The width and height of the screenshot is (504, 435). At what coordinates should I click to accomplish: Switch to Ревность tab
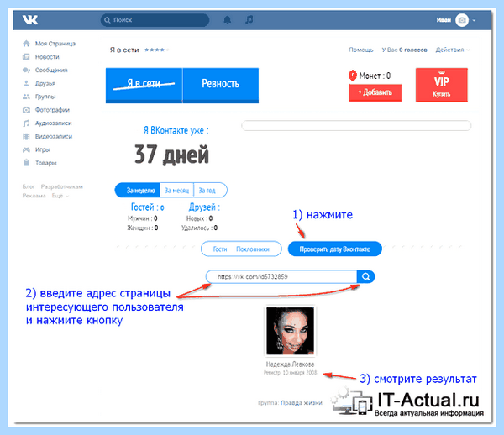click(x=220, y=85)
